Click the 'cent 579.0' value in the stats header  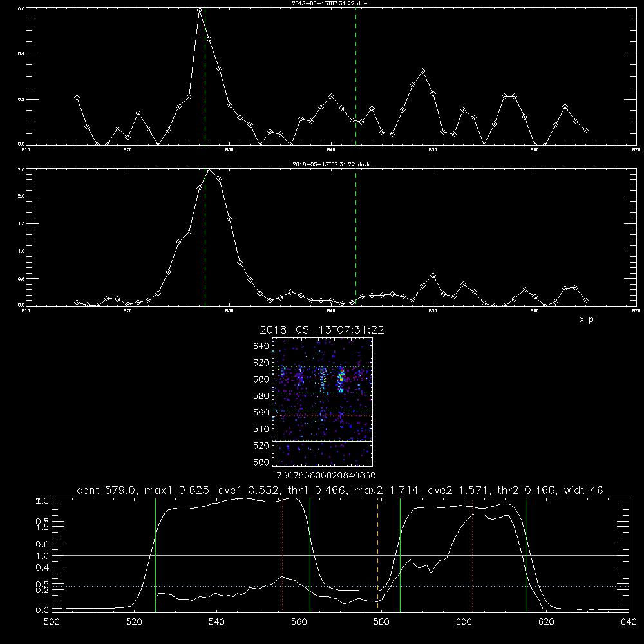pos(107,490)
